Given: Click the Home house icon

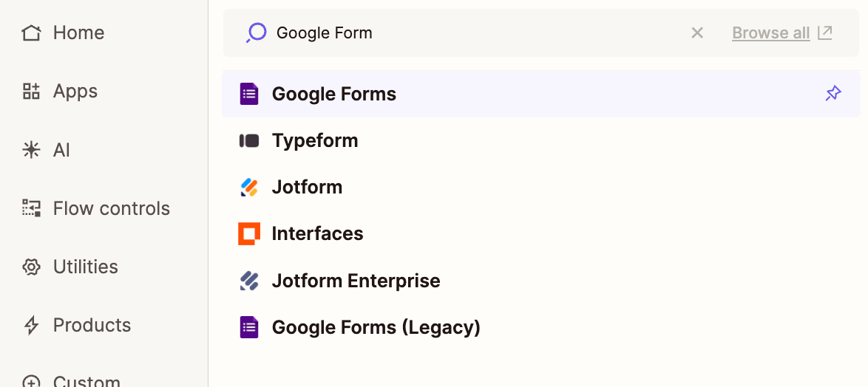Looking at the screenshot, I should 31,33.
